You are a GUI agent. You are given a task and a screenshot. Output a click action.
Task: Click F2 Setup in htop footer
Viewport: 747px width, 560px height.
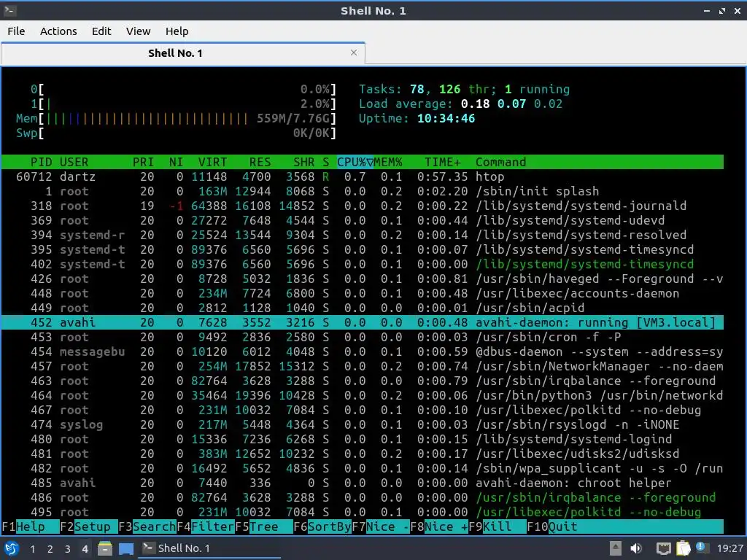point(89,526)
